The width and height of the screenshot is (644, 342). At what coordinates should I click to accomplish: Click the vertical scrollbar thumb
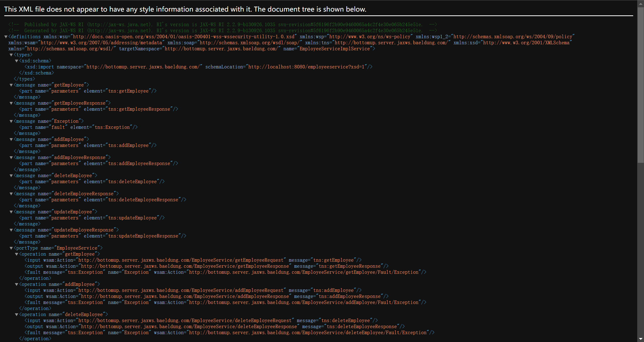click(x=640, y=85)
